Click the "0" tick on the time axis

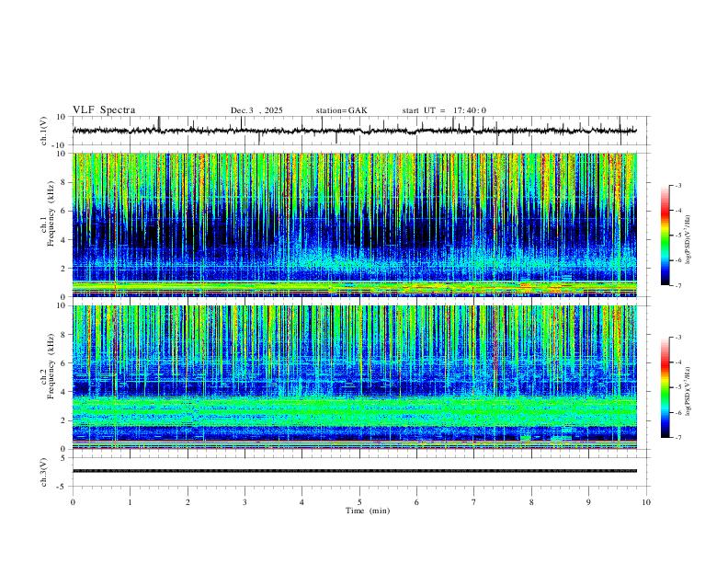73,502
